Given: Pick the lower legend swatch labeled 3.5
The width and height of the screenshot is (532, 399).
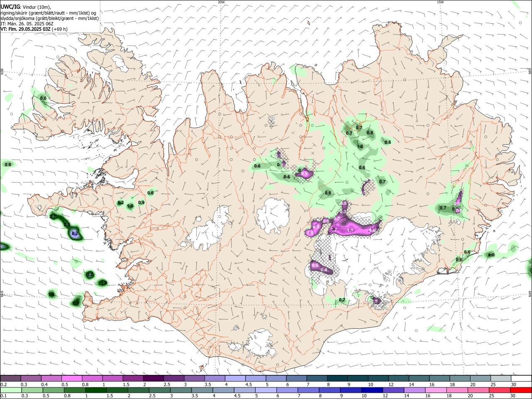Looking at the screenshot, I should click(202, 390).
